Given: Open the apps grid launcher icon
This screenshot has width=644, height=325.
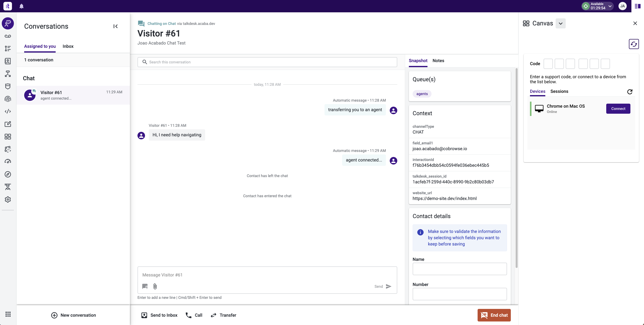Looking at the screenshot, I should tap(8, 314).
